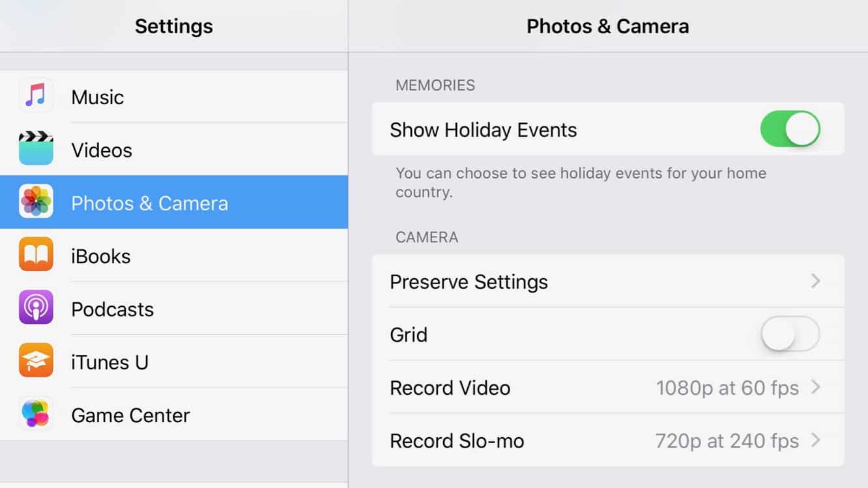Tap the Game Center bubbles icon
The image size is (868, 488).
[x=36, y=414]
